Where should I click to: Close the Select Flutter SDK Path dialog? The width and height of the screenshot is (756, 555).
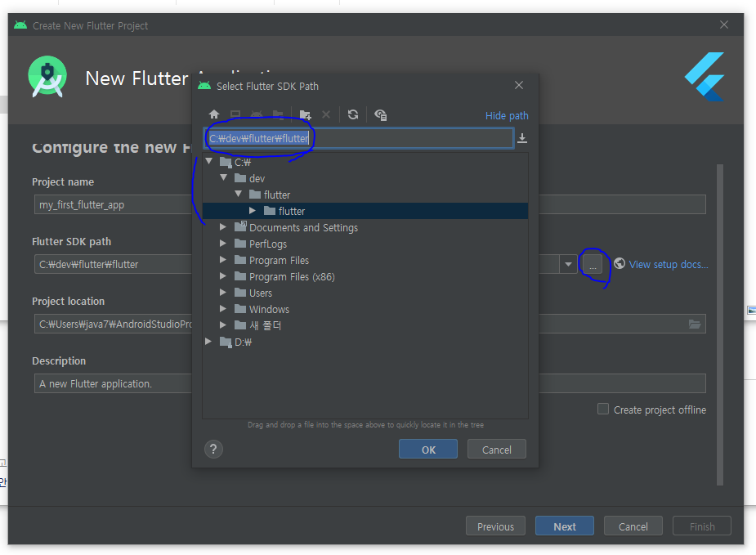[x=519, y=85]
